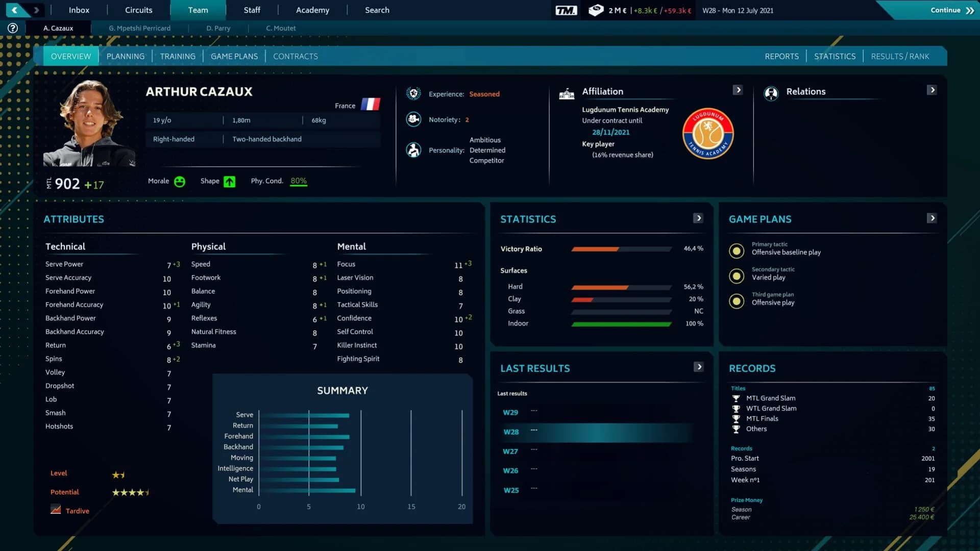Click the Shape upward arrow icon

(230, 181)
